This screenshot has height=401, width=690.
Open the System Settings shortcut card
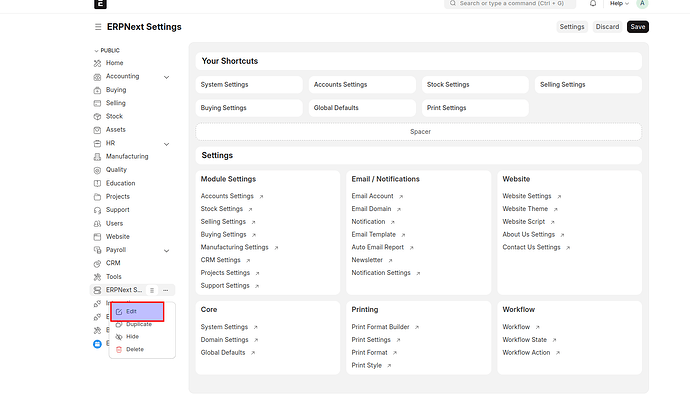pyautogui.click(x=249, y=85)
